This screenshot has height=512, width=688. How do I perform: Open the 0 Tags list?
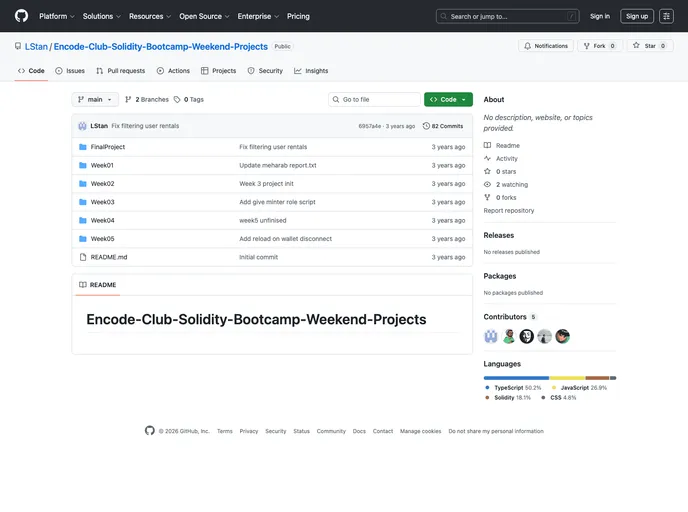pyautogui.click(x=189, y=100)
